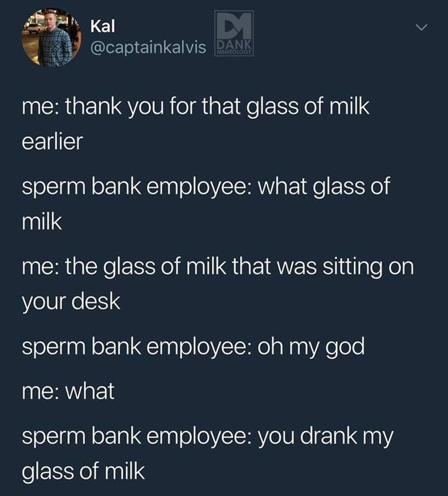Click line 'me: the glass of milk that was sitting on'
Image resolution: width=448 pixels, height=496 pixels.
coord(218,267)
